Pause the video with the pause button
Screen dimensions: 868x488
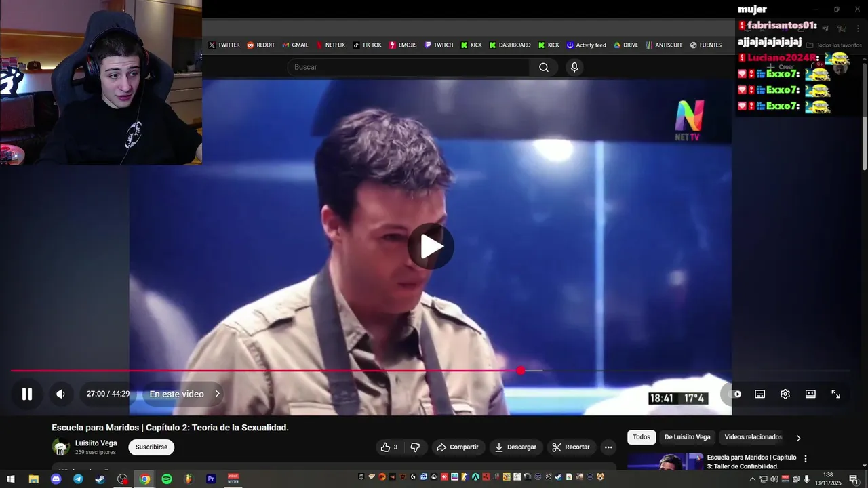[x=27, y=394]
